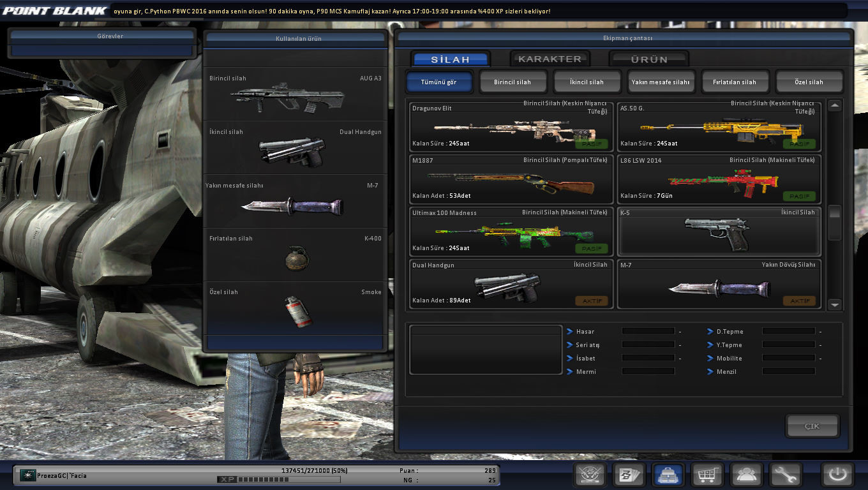This screenshot has height=490, width=868.
Task: Toggle the PASİF badge on AS.50 G.
Action: pyautogui.click(x=799, y=144)
